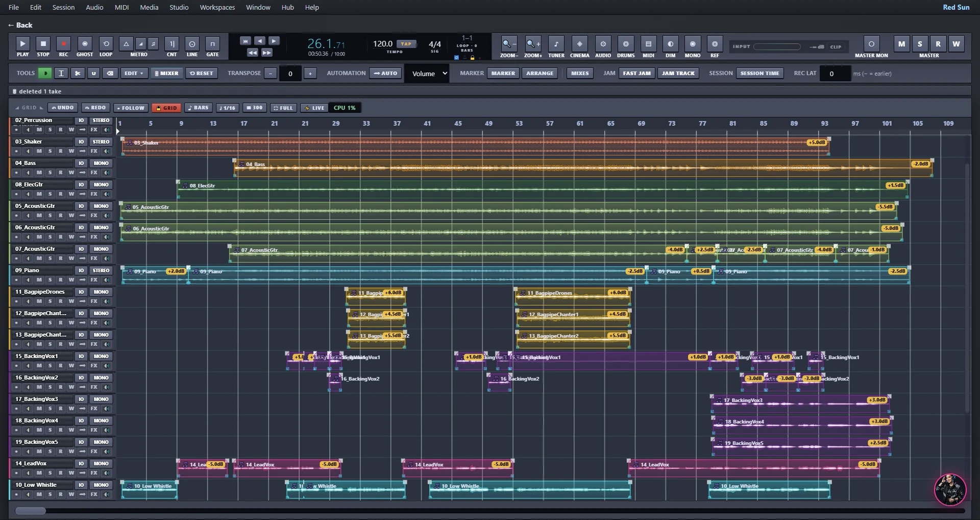Open the DRUMS panel icon
The image size is (980, 520).
[626, 44]
